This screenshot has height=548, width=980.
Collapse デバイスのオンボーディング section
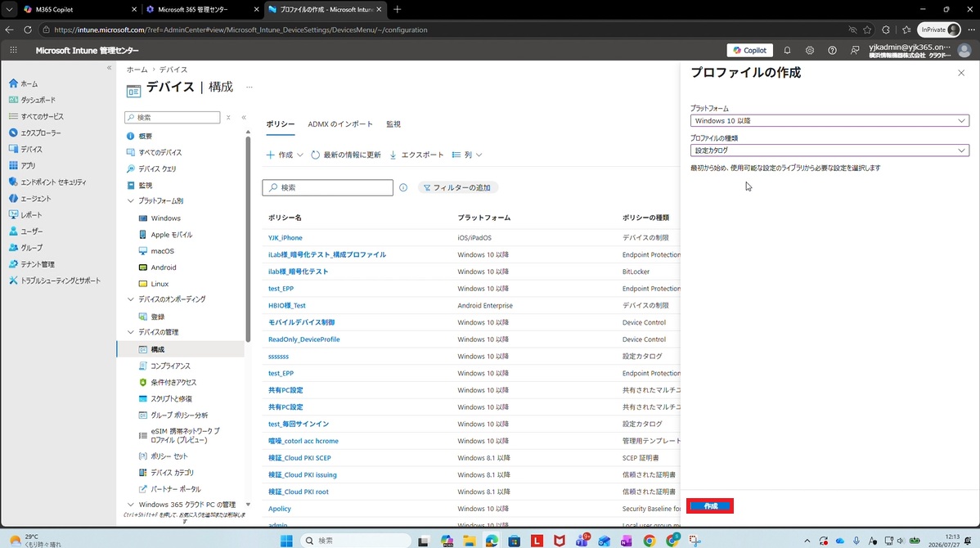click(131, 299)
